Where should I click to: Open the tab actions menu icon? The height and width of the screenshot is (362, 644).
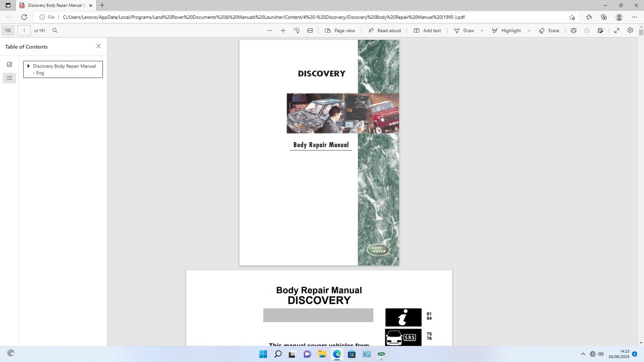[8, 5]
